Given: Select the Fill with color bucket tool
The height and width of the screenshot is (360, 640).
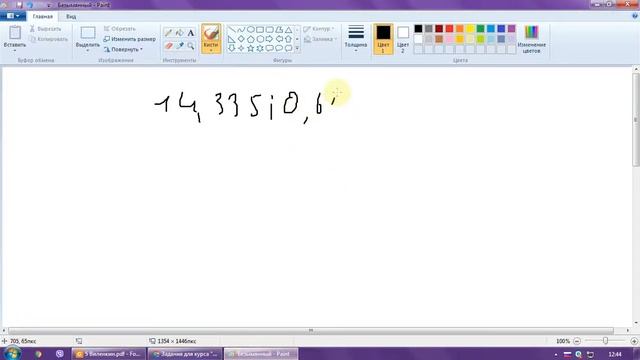Looking at the screenshot, I should [180, 33].
